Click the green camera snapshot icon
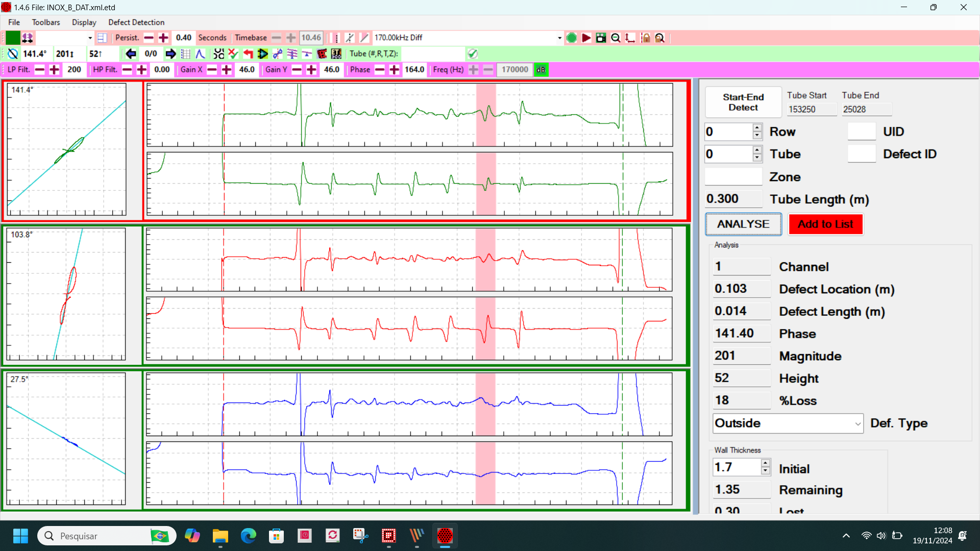This screenshot has width=980, height=551. [x=601, y=38]
